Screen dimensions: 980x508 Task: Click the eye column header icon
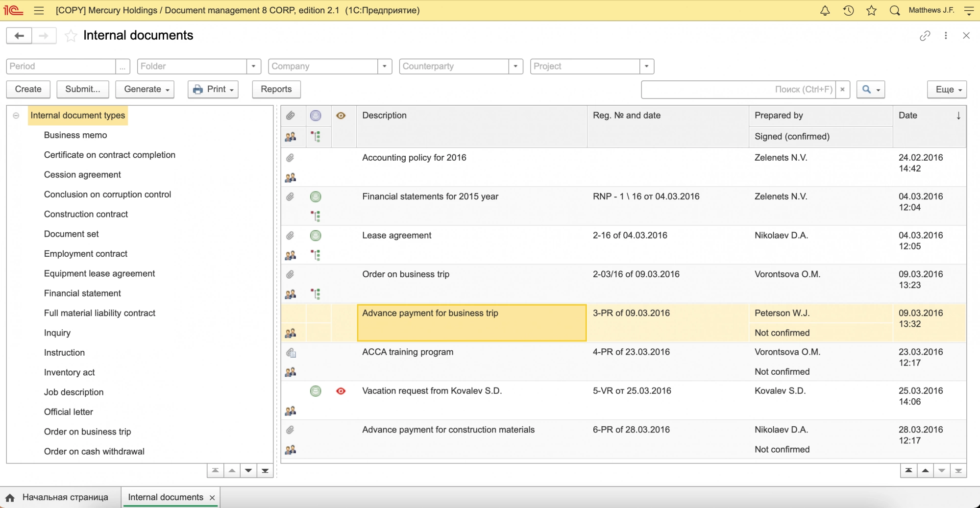click(341, 116)
